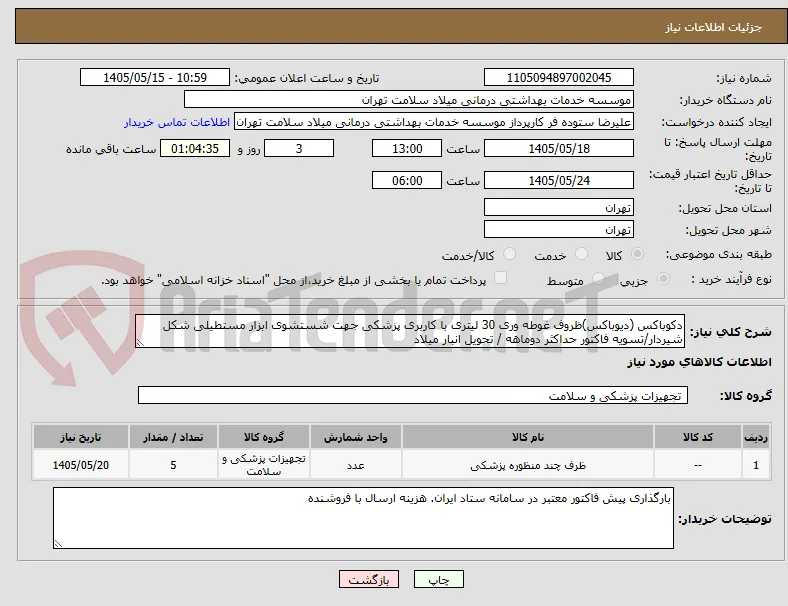
Task: Click the price validity date 1405/05/24
Action: (x=558, y=180)
